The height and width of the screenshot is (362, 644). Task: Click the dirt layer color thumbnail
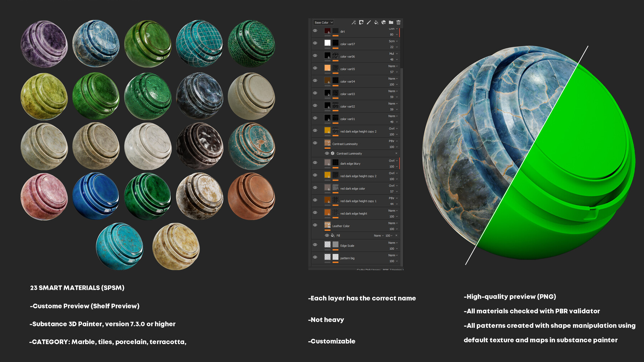click(327, 31)
